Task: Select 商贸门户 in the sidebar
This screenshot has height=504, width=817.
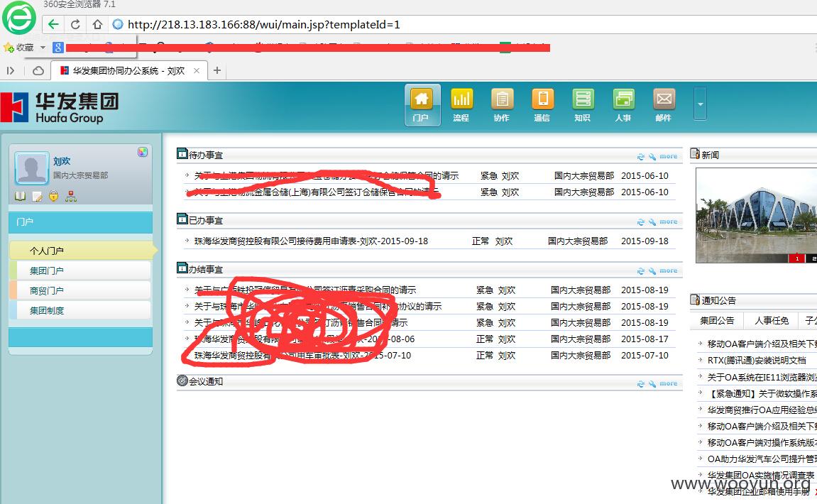Action: pos(80,290)
